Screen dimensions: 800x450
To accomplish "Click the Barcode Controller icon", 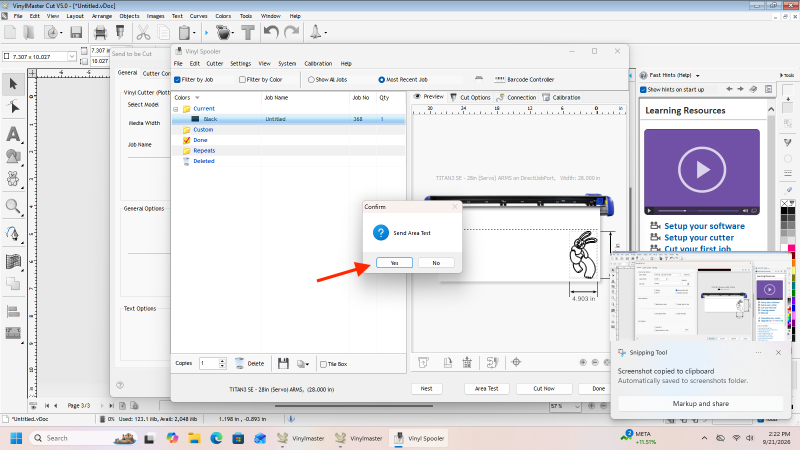I will point(499,79).
